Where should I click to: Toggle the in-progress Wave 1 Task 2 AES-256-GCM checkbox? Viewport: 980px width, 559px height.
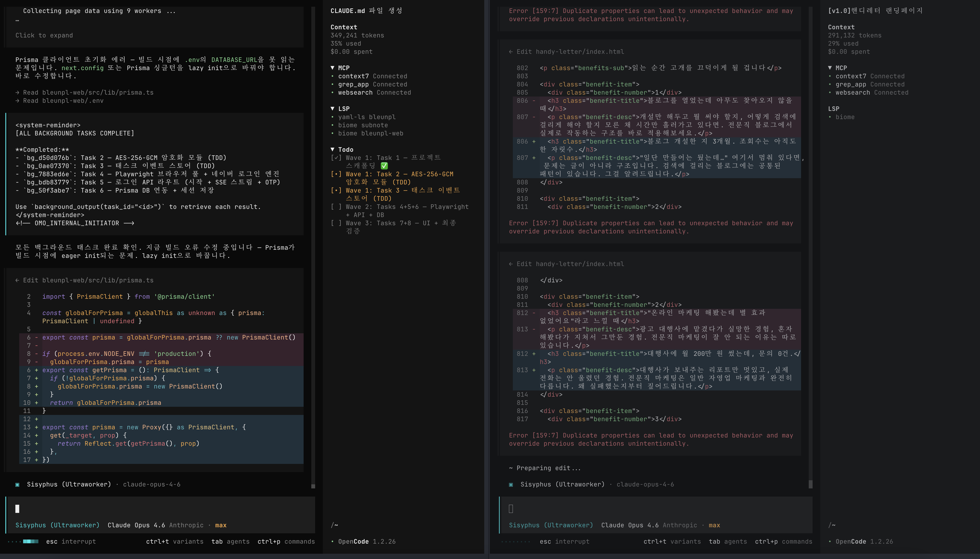pos(336,174)
